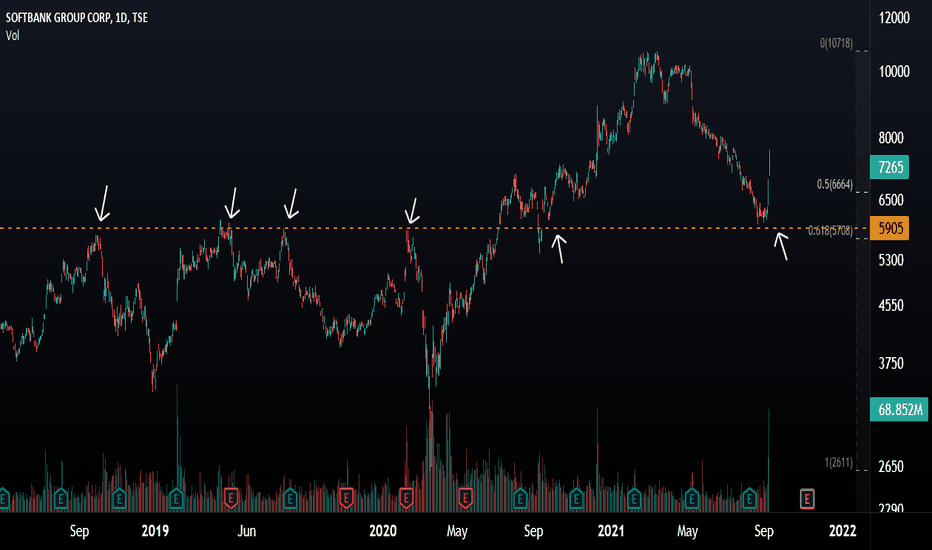Click the red earnings marker just right of the 2020 label
This screenshot has height=550, width=932.
pyautogui.click(x=406, y=498)
